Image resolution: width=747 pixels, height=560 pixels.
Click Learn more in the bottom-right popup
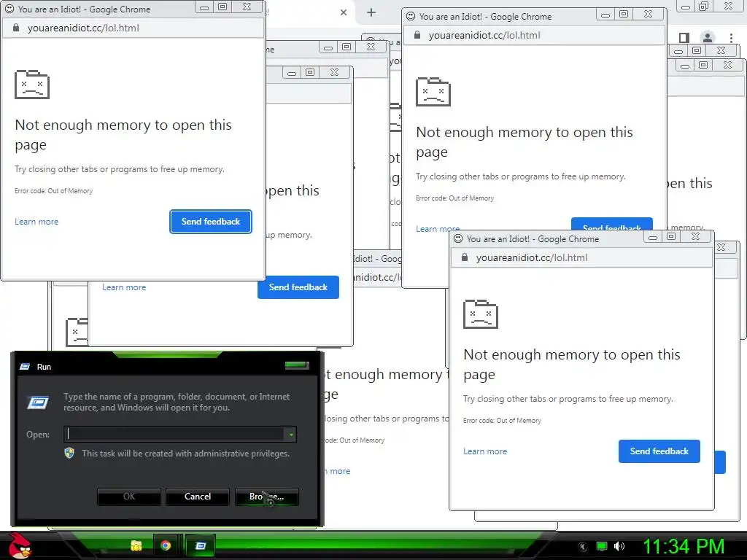click(485, 451)
